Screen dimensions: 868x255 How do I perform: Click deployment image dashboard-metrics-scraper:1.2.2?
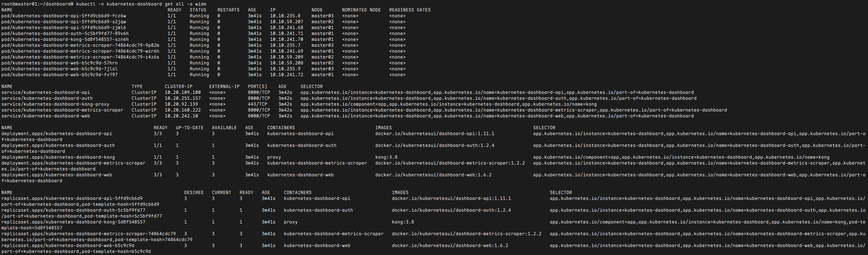[450, 163]
